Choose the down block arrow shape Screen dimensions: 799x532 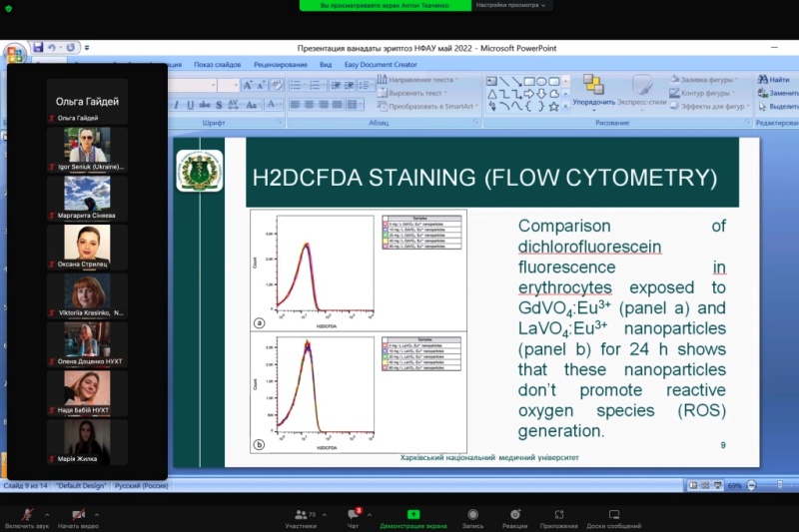pyautogui.click(x=541, y=94)
